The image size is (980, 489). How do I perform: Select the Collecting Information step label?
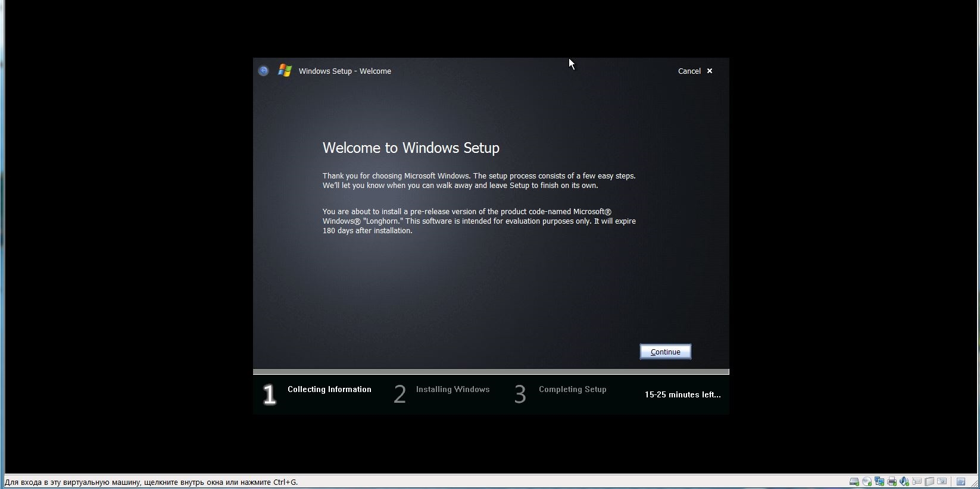click(x=329, y=389)
